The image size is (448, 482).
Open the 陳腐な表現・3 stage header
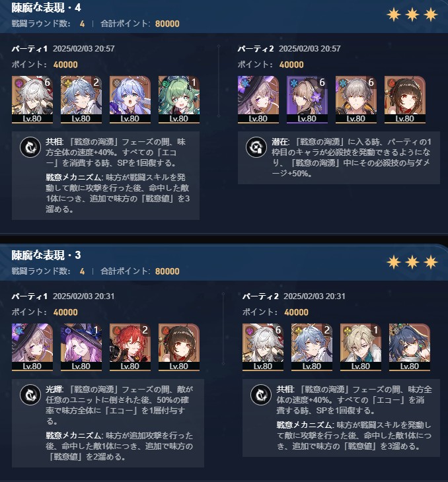pos(46,255)
